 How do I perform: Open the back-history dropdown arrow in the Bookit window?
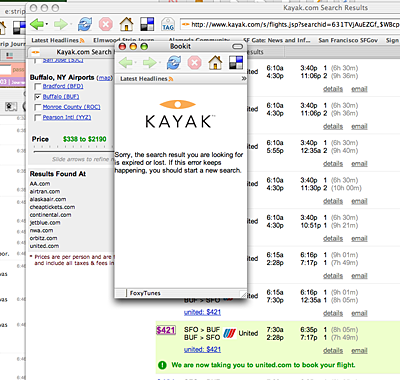click(136, 63)
